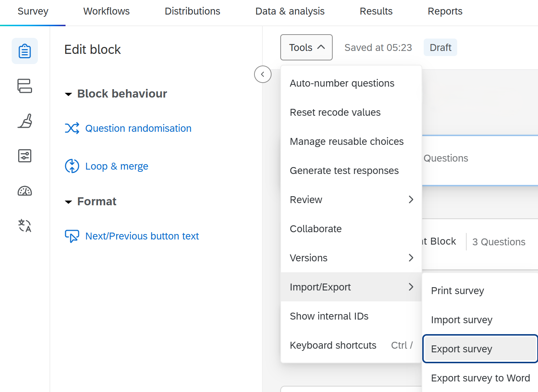The height and width of the screenshot is (392, 538).
Task: Select Reset recode values
Action: [x=351, y=112]
